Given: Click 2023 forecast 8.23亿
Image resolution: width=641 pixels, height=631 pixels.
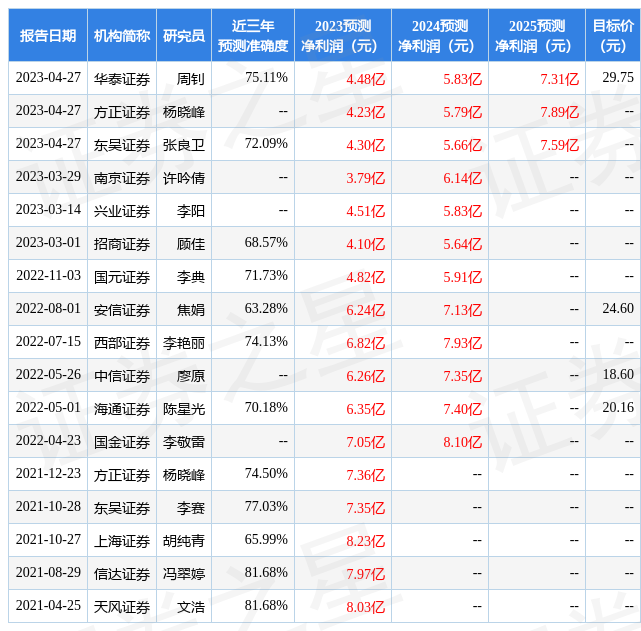Looking at the screenshot, I should 365,541.
